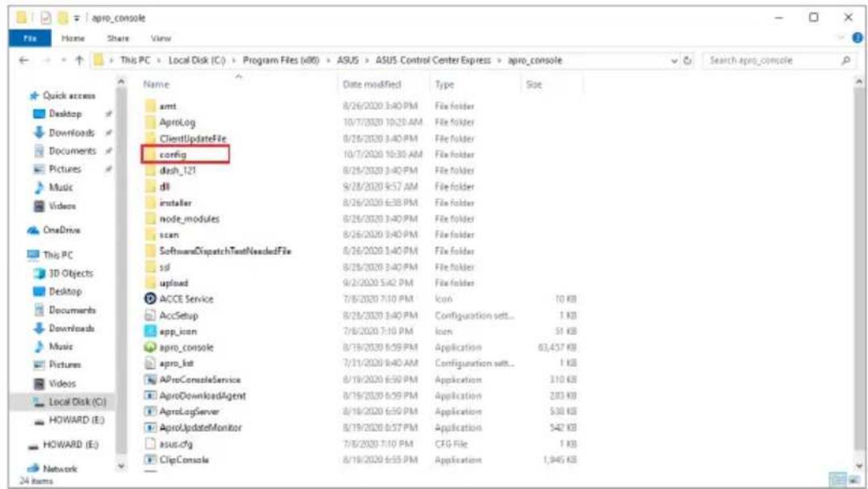Select Local Disk (C:) in address path
Screen dimensions: 868x489
point(197,61)
